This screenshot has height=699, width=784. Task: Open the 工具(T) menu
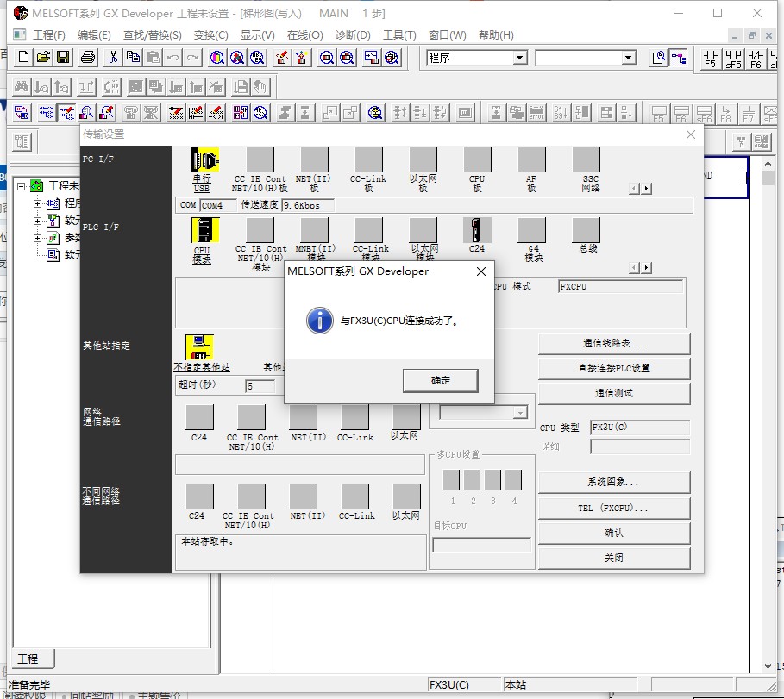[x=399, y=35]
